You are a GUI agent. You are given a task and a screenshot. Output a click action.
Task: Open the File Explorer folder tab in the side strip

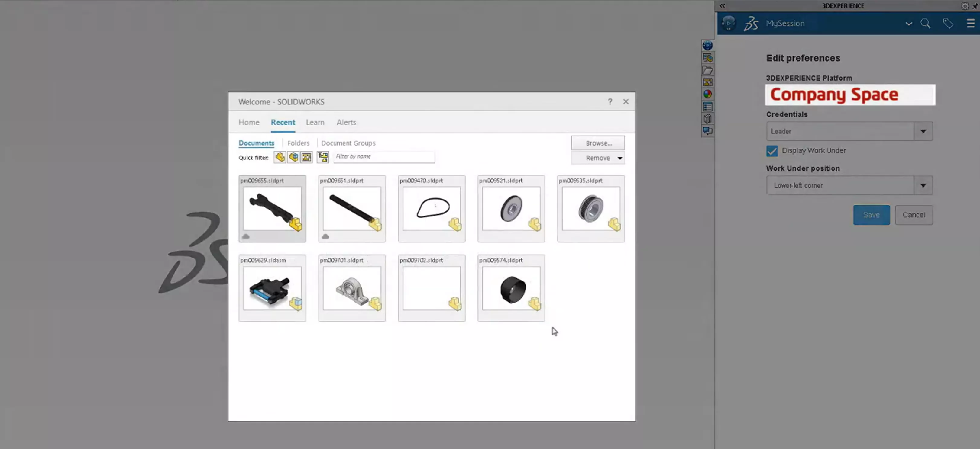707,70
